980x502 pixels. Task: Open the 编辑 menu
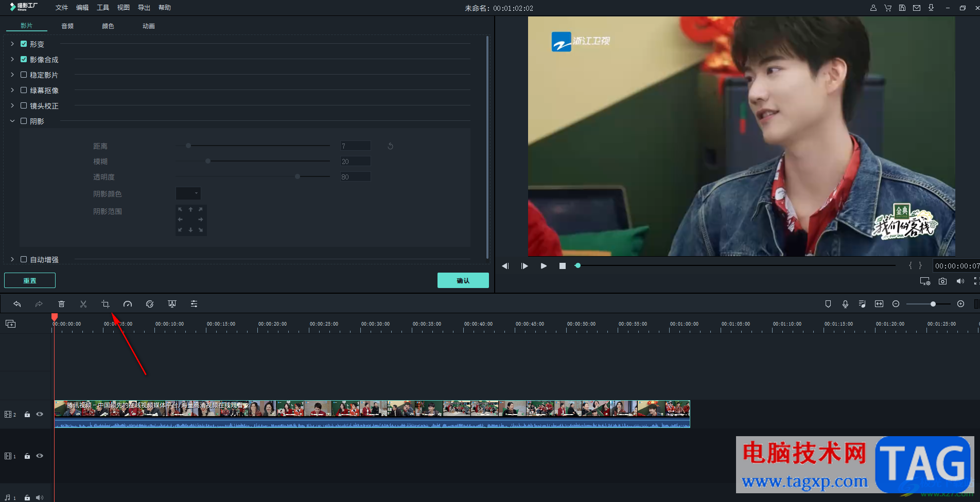pyautogui.click(x=82, y=8)
